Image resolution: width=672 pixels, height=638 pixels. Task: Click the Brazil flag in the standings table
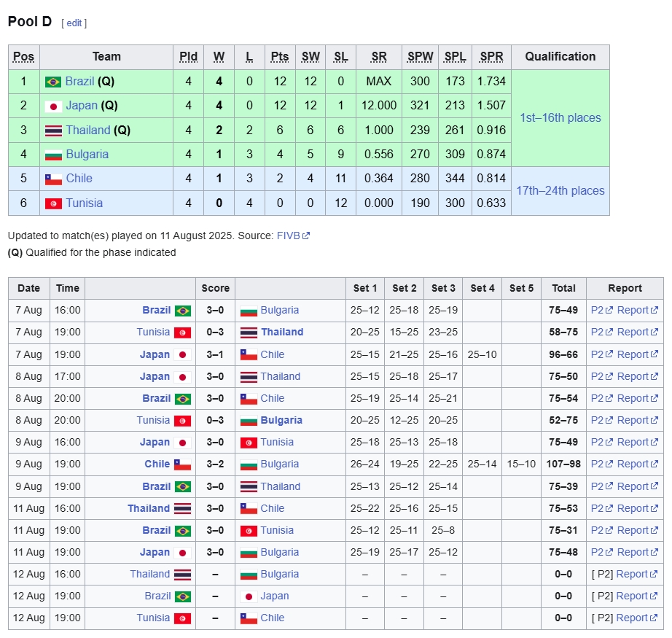pyautogui.click(x=52, y=82)
